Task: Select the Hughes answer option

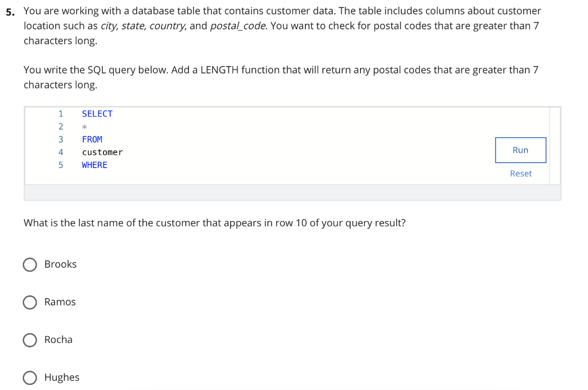Action: pos(30,377)
